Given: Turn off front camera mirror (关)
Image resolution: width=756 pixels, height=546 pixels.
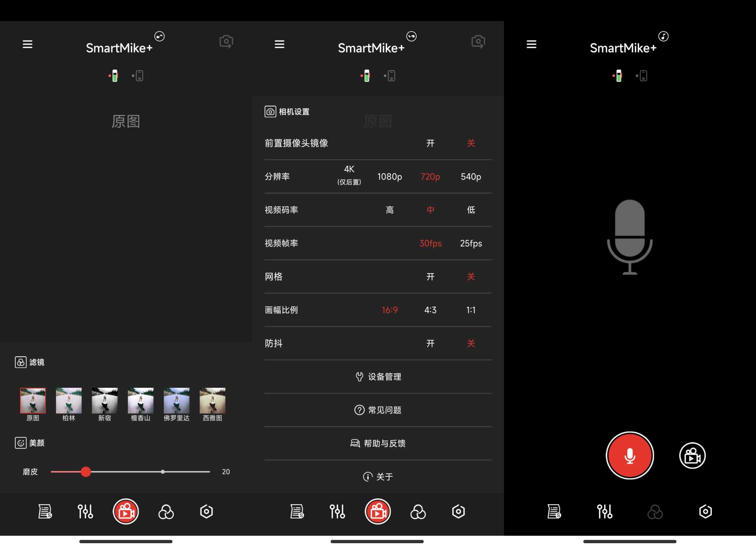Looking at the screenshot, I should tap(471, 143).
